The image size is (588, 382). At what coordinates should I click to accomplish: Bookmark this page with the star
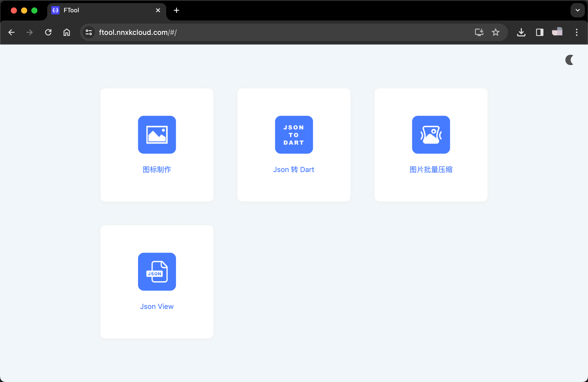(496, 32)
